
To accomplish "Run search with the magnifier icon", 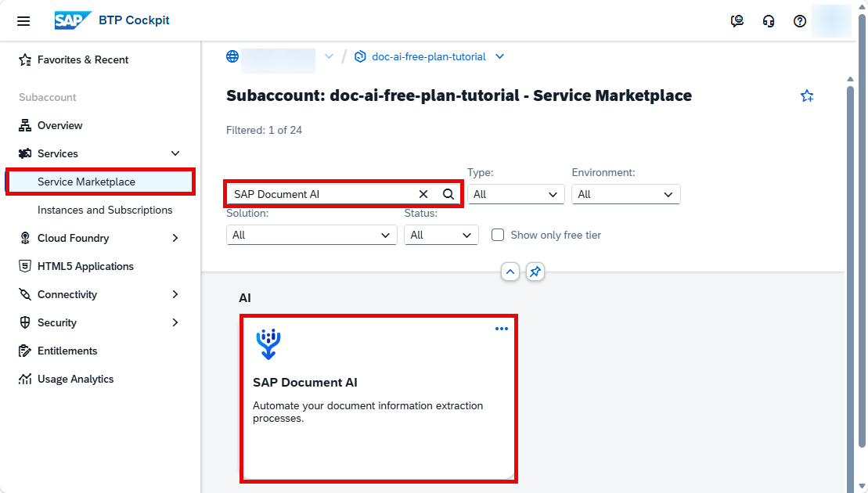I will pyautogui.click(x=448, y=194).
